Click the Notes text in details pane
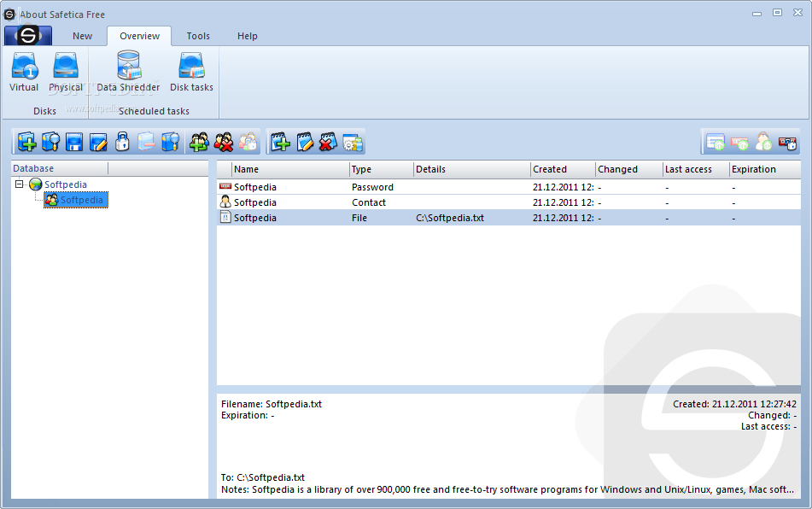 pyautogui.click(x=507, y=489)
